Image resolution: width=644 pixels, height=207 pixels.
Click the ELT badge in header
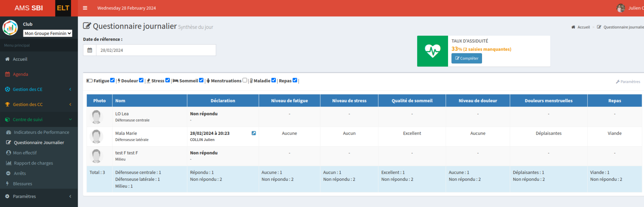pyautogui.click(x=63, y=8)
